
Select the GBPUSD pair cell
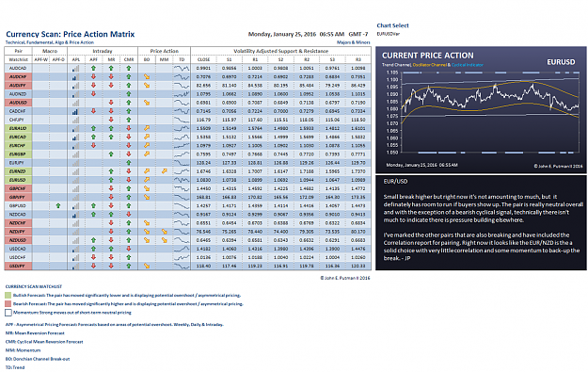pos(19,205)
